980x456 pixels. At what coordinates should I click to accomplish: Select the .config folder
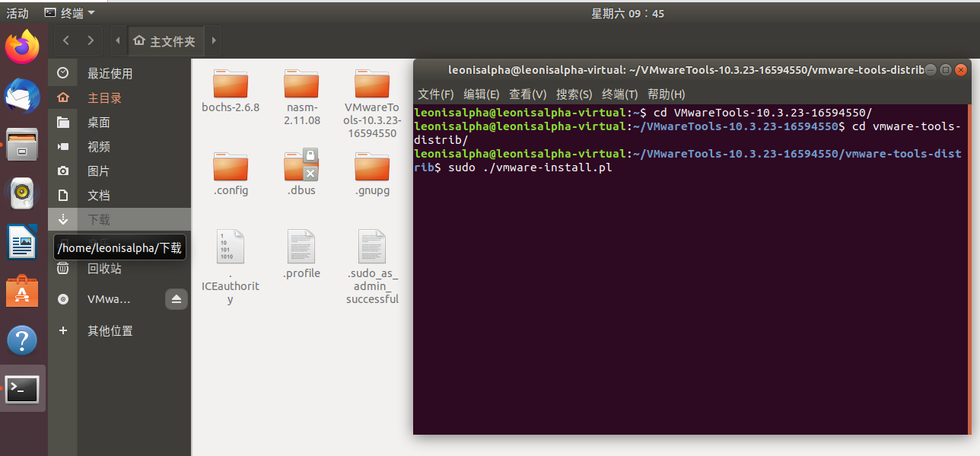pos(231,174)
